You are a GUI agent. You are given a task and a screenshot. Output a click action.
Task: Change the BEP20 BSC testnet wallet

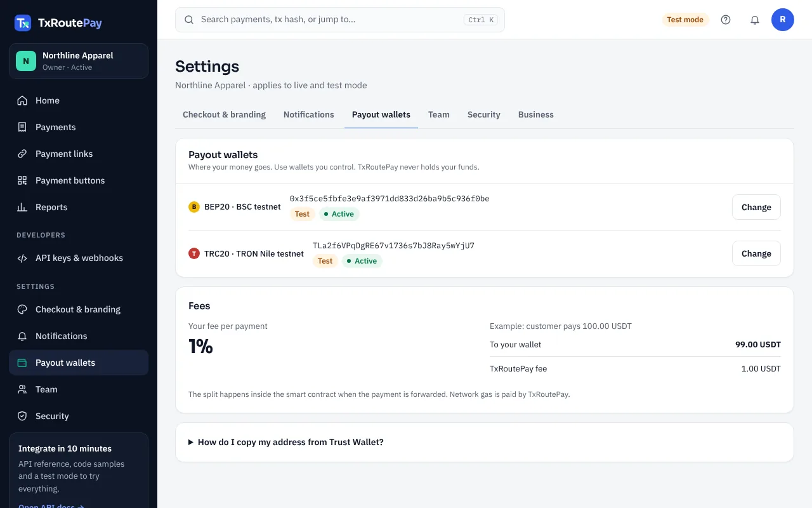pos(756,207)
